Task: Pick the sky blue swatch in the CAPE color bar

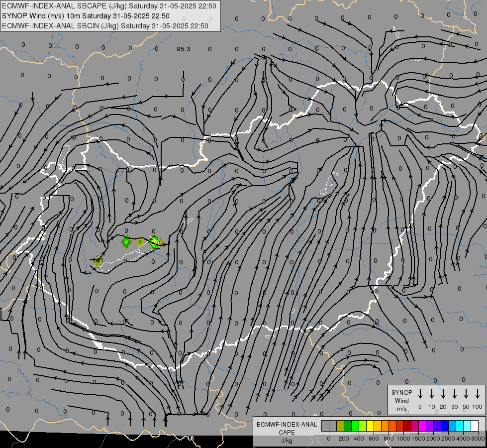Action: [x=453, y=426]
